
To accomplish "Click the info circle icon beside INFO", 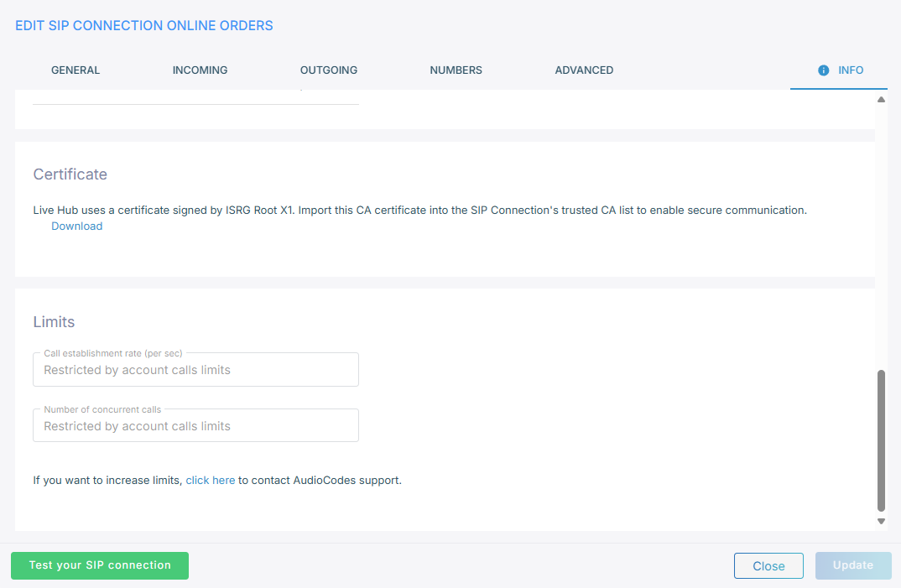I will point(824,70).
